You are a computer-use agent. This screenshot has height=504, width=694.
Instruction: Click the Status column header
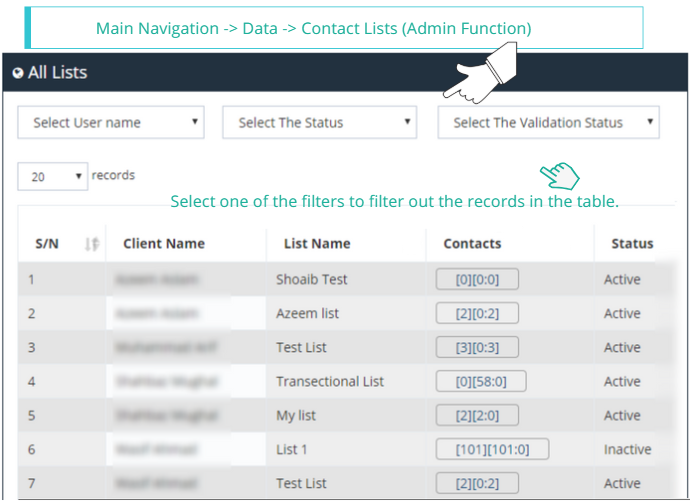click(x=632, y=243)
